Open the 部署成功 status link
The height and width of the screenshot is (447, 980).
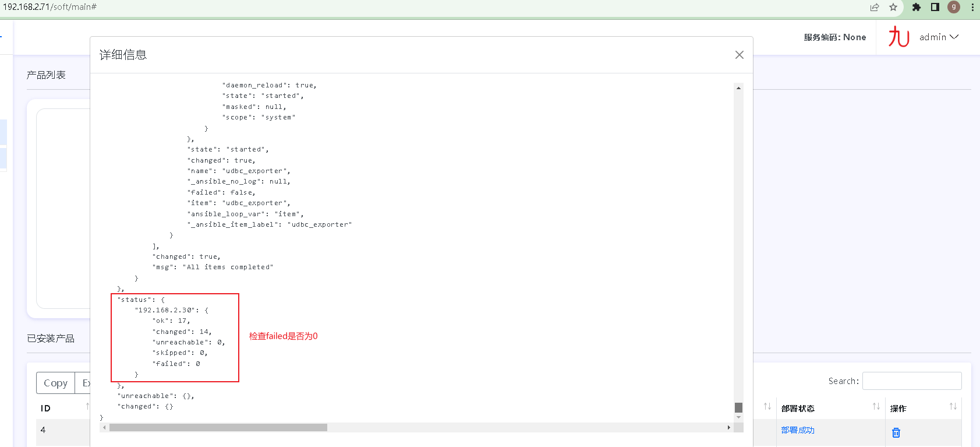(x=798, y=430)
